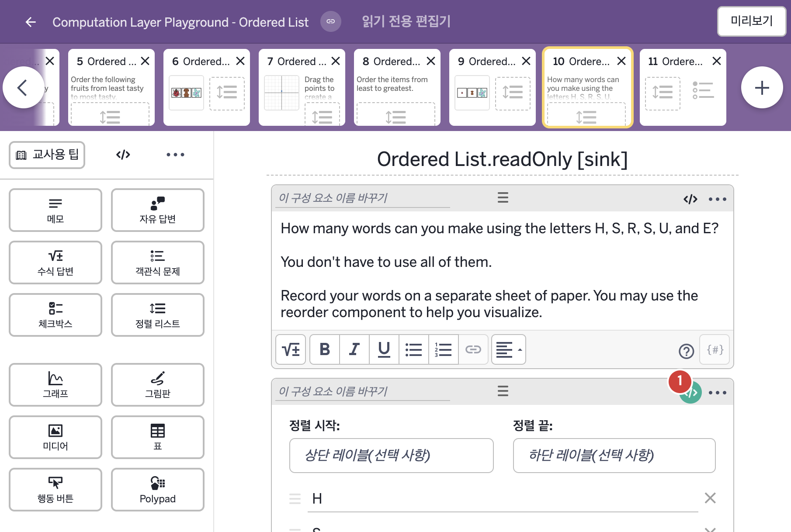Viewport: 791px width, 532px height.
Task: Add a Polypad component
Action: 158,490
